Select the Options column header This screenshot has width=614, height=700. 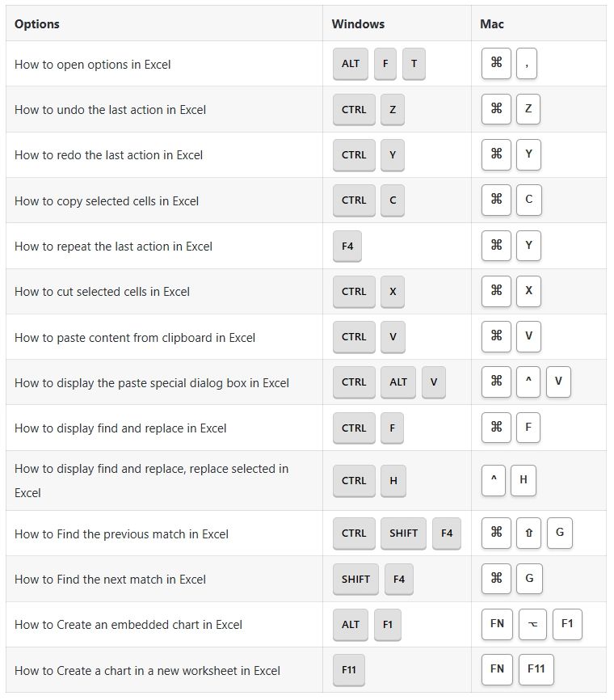37,24
